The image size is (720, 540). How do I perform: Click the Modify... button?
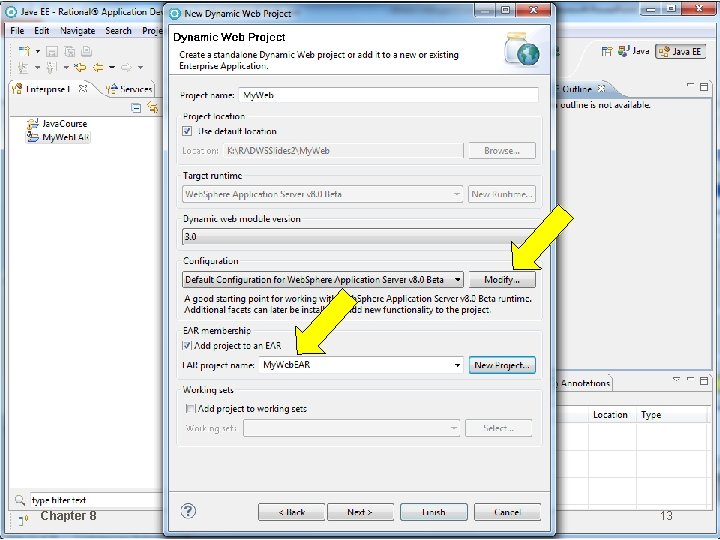click(x=502, y=280)
